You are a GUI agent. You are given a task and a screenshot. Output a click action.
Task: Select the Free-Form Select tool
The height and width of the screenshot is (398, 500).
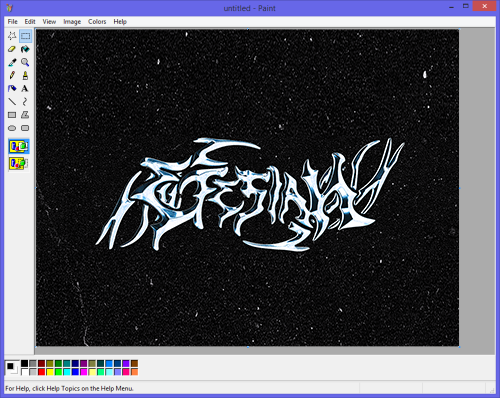[x=12, y=36]
